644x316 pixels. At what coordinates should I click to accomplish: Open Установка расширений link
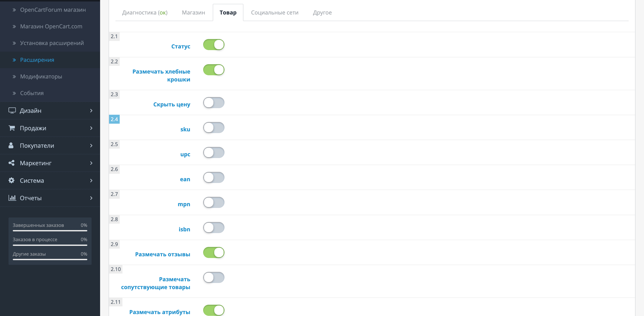click(52, 43)
